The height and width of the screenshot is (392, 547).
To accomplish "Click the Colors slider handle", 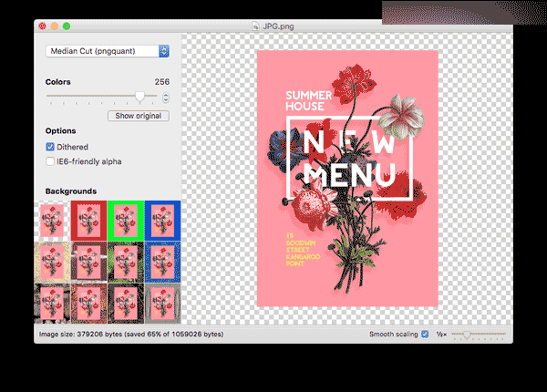I will click(139, 96).
